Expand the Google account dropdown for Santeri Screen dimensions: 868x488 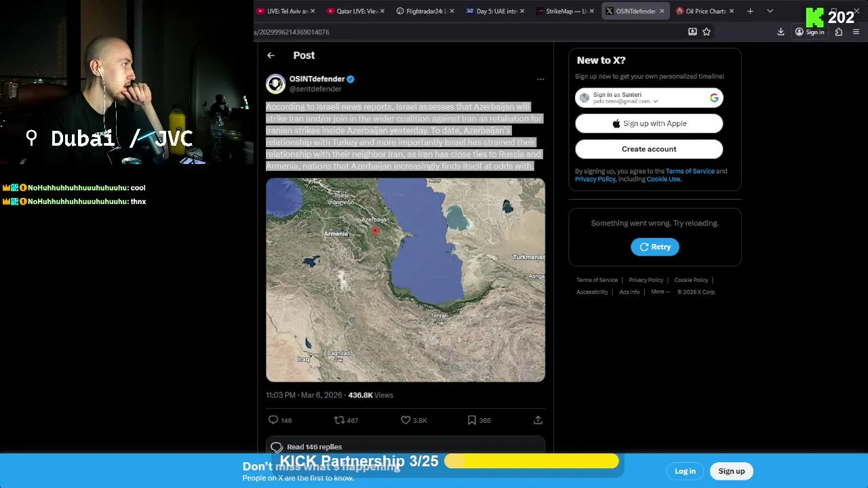coord(655,102)
